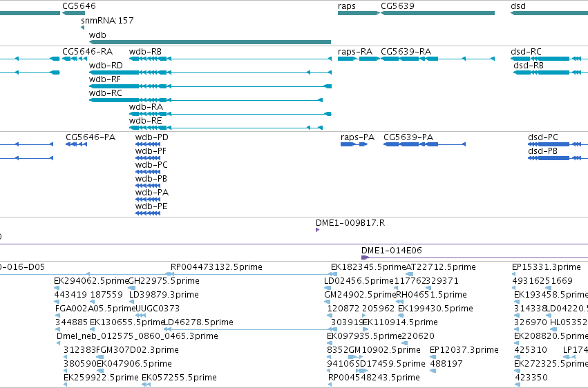Click the 443419 EST label
This screenshot has height=388, width=588.
[x=70, y=295]
